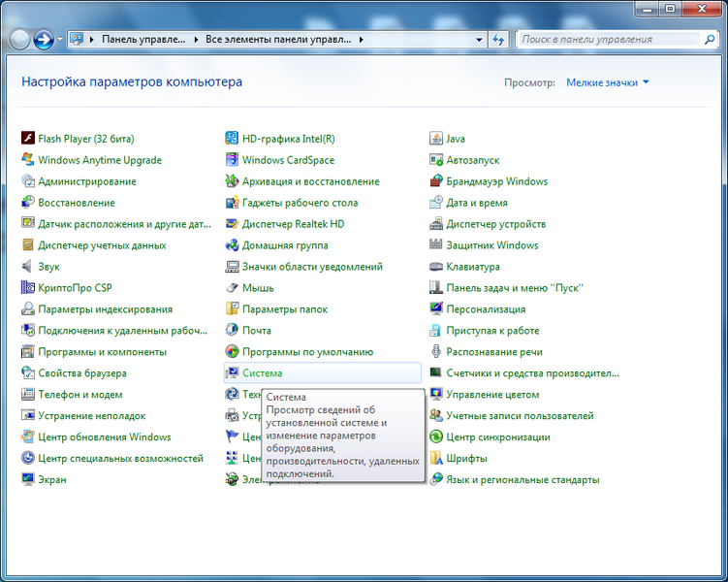The image size is (728, 582).
Task: Open Центр специальных возможностей link
Action: (x=121, y=459)
